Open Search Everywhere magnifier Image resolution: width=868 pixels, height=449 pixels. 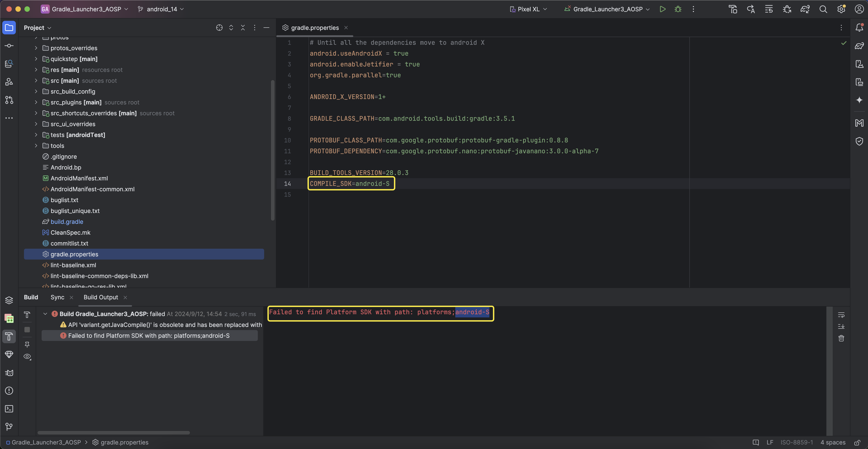coord(823,9)
